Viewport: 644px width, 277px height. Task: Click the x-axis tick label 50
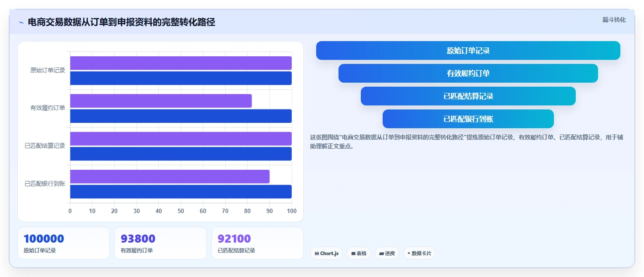tap(181, 211)
